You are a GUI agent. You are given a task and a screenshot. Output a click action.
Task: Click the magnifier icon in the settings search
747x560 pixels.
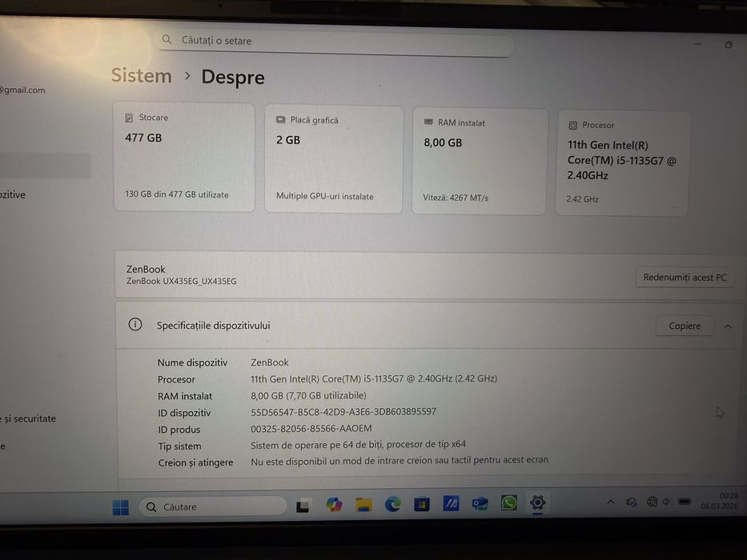pos(167,39)
